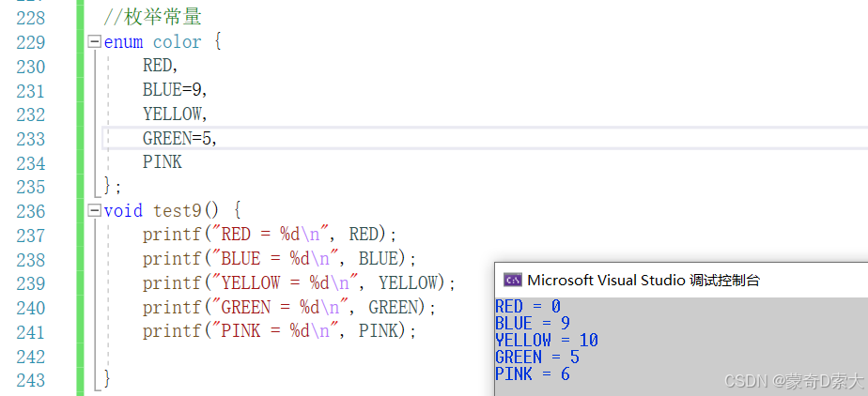Click the BLUE=9 enum entry
This screenshot has height=396, width=868.
pos(175,90)
